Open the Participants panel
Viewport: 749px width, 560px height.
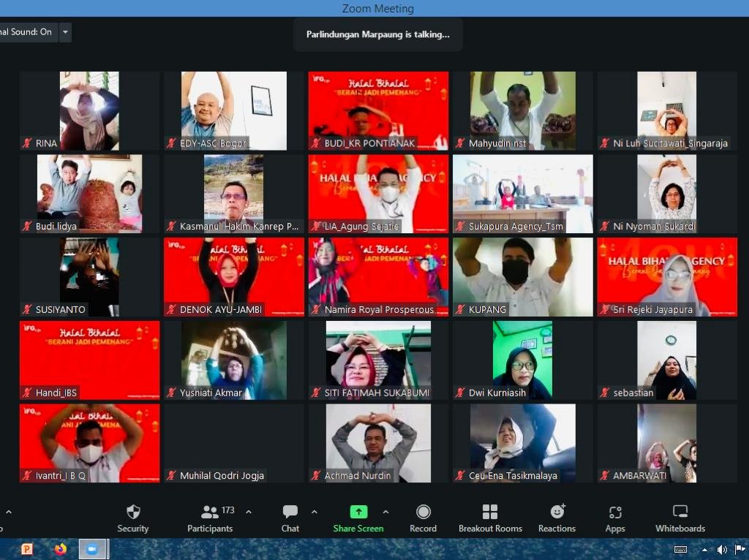pos(210,519)
